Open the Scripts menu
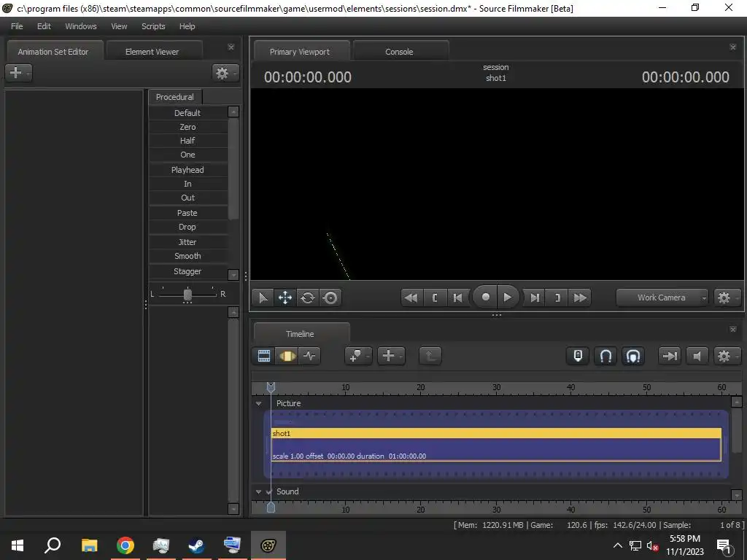The image size is (747, 560). coord(153,26)
